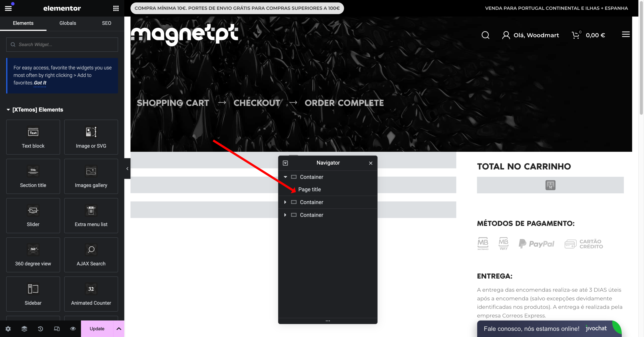The image size is (644, 337).
Task: Select the Section title widget
Action: [x=33, y=176]
